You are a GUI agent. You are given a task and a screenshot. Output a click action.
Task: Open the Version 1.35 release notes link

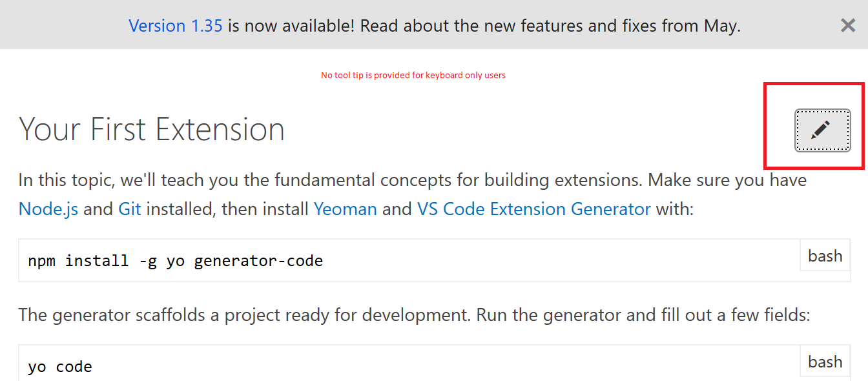pos(176,25)
